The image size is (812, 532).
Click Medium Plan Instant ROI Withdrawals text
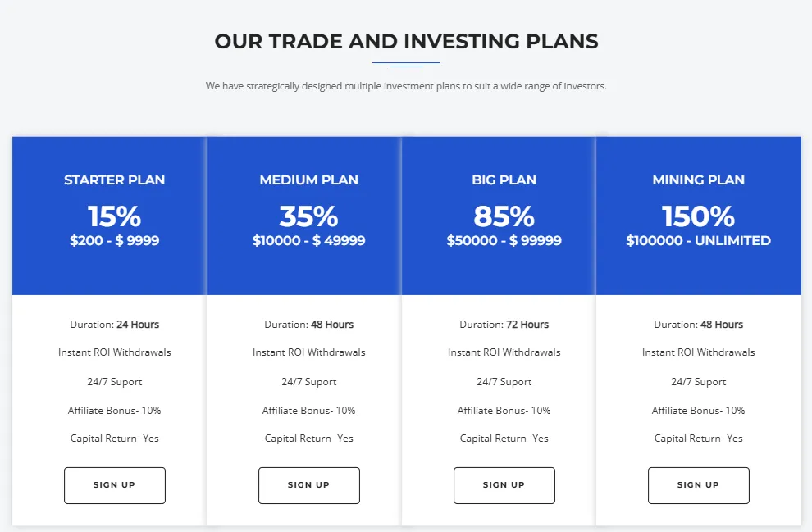(309, 352)
